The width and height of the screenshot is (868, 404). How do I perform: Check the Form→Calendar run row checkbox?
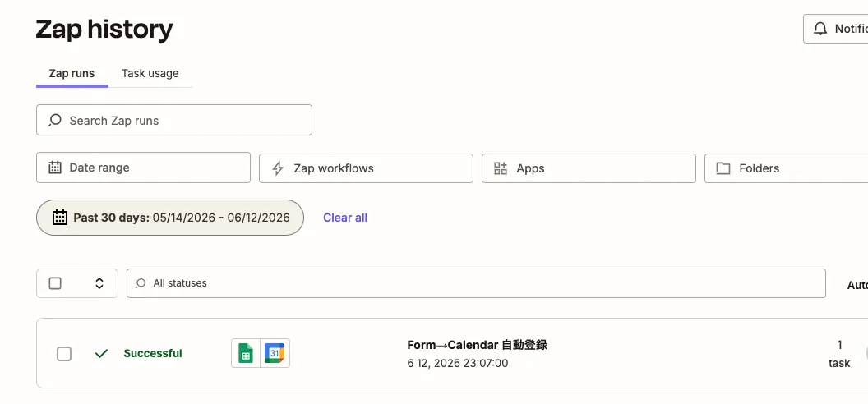64,354
